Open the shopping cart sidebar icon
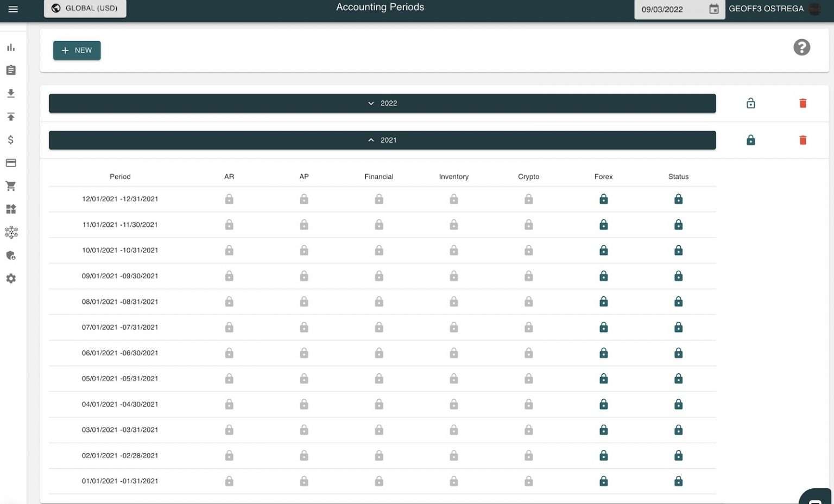Screen dimensions: 834x504 11,186
